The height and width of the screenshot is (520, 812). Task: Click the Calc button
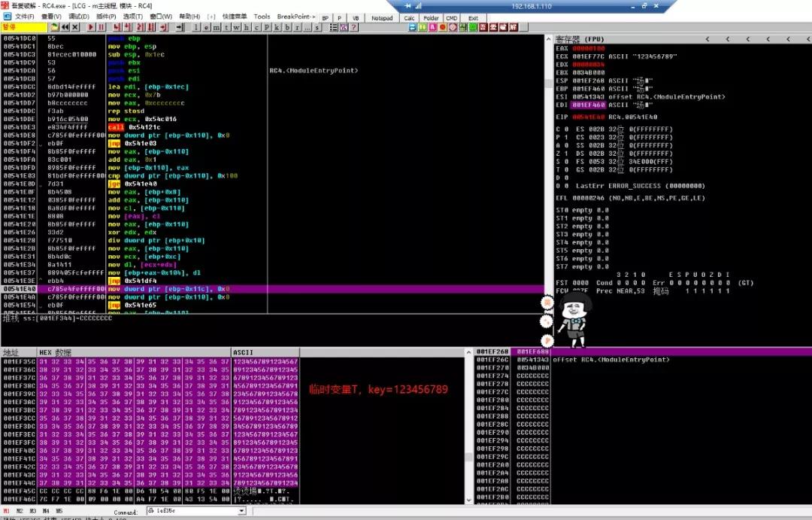[409, 17]
